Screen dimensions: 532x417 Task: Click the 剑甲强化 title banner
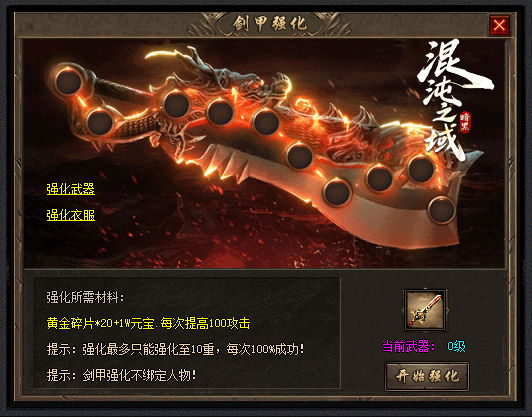[x=270, y=24]
